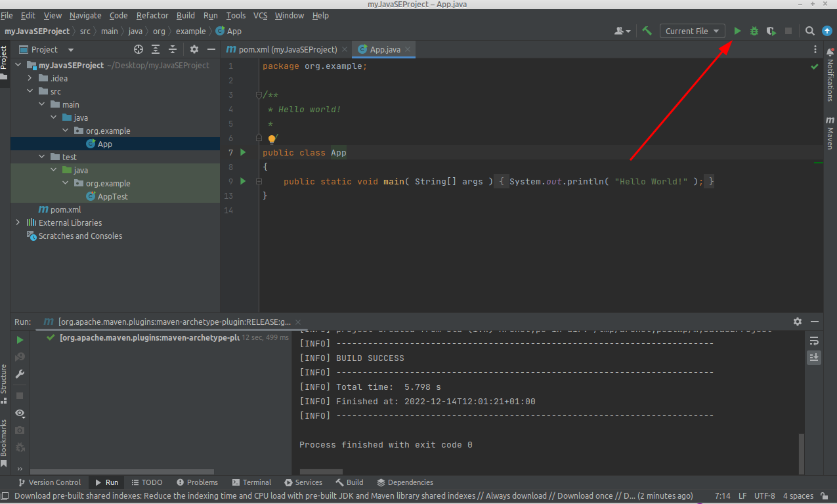Click the blue IDE update arrow icon
837x504 pixels.
click(x=827, y=31)
